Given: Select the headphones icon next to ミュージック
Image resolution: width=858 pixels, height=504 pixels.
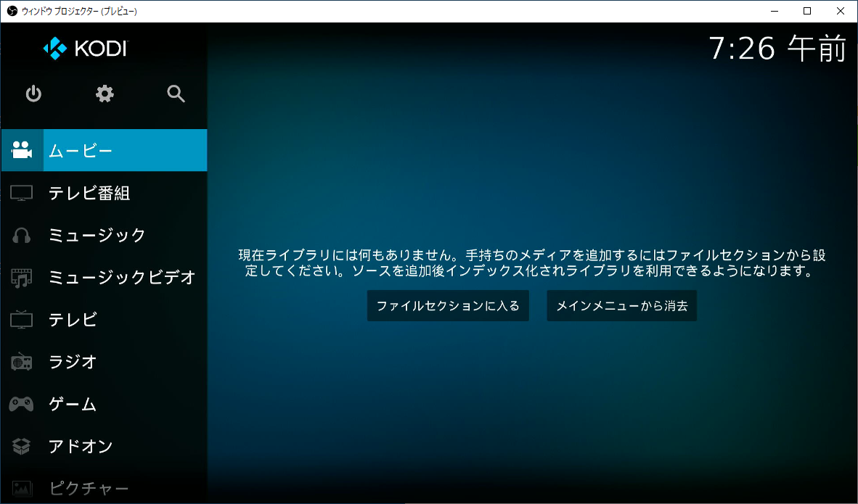Looking at the screenshot, I should pyautogui.click(x=23, y=234).
